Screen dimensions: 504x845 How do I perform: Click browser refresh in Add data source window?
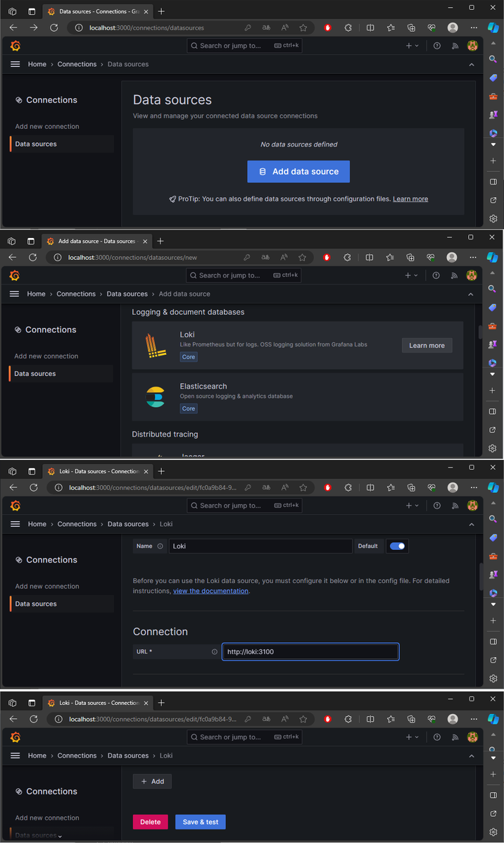(32, 257)
